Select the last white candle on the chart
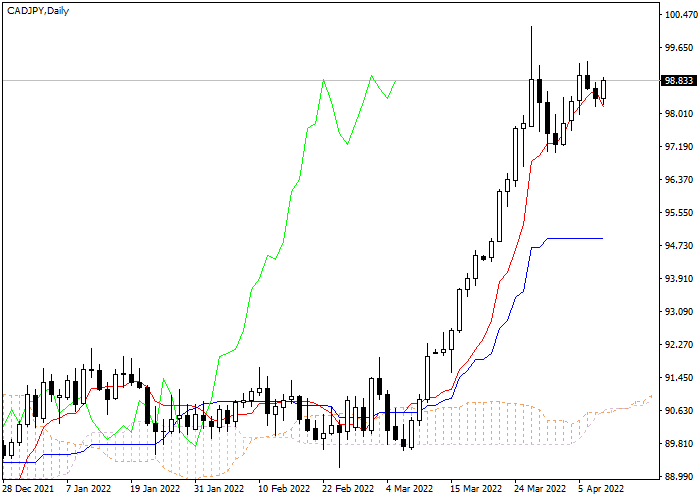700x500 pixels. [604, 89]
